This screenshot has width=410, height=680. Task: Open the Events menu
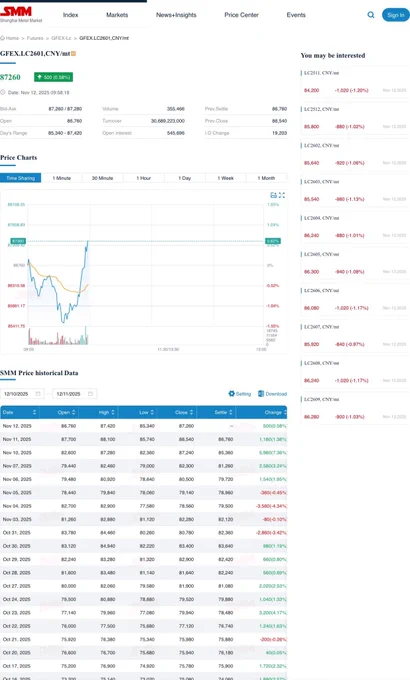(296, 15)
